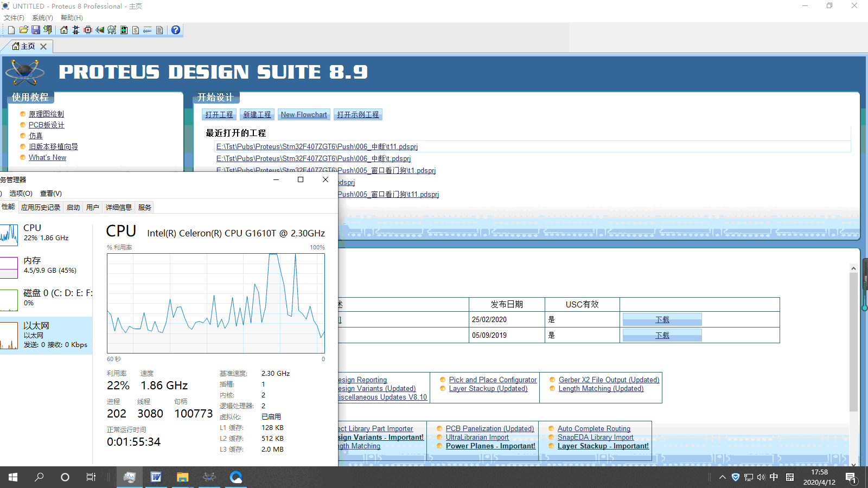Viewport: 868px width, 488px height.
Task: Open the Gerber Viewer toolbar icon
Action: pyautogui.click(x=112, y=30)
